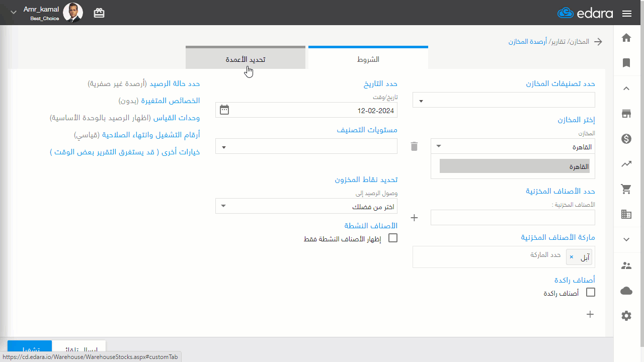Delete the القاهرة warehouse row
This screenshot has width=644, height=362.
[x=414, y=146]
